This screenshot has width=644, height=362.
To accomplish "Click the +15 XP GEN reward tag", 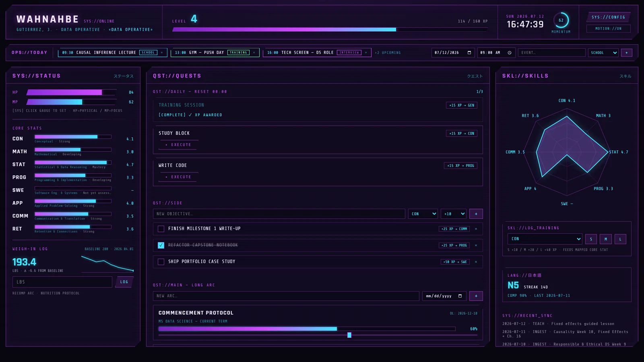I will click(461, 105).
